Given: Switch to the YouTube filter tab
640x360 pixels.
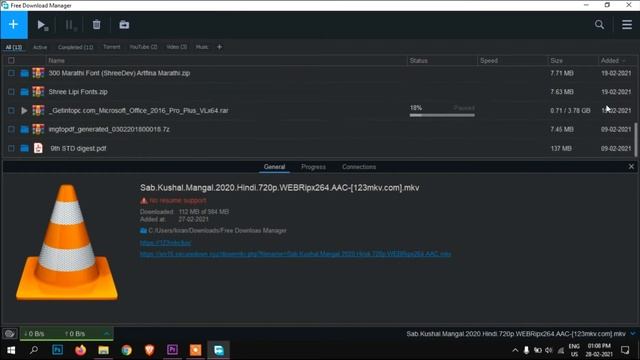Looking at the screenshot, I should click(143, 47).
